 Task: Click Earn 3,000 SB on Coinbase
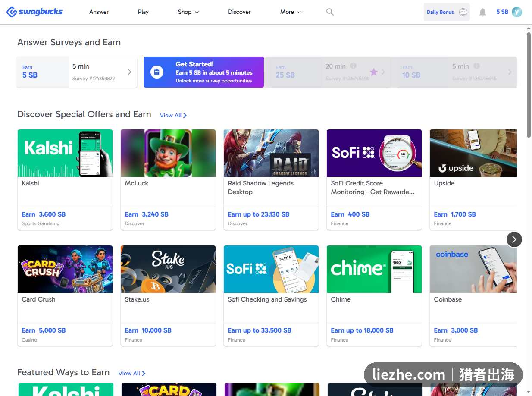[x=456, y=330]
